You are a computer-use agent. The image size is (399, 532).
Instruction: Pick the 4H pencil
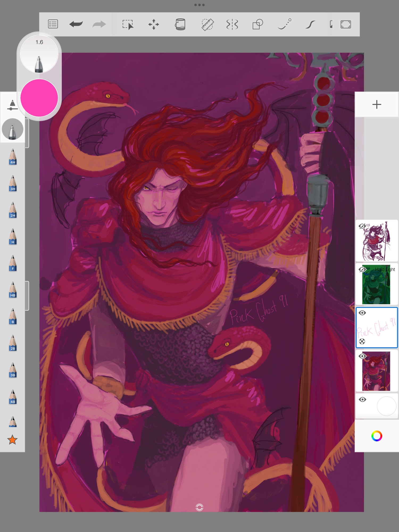pyautogui.click(x=13, y=157)
